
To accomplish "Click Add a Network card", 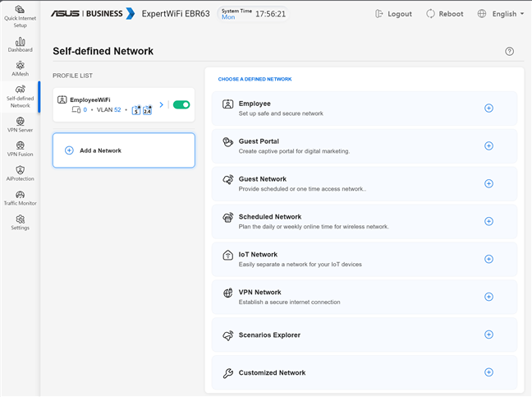I will (124, 150).
